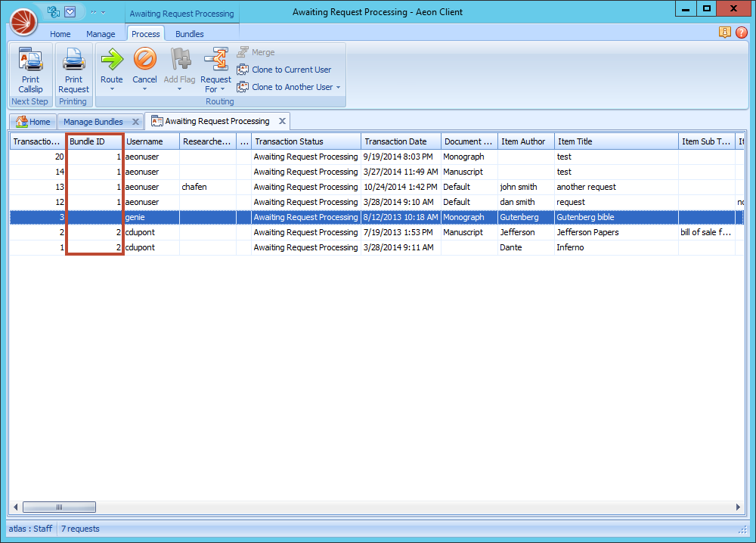Open help via the red question mark icon
The height and width of the screenshot is (543, 756).
(x=742, y=33)
